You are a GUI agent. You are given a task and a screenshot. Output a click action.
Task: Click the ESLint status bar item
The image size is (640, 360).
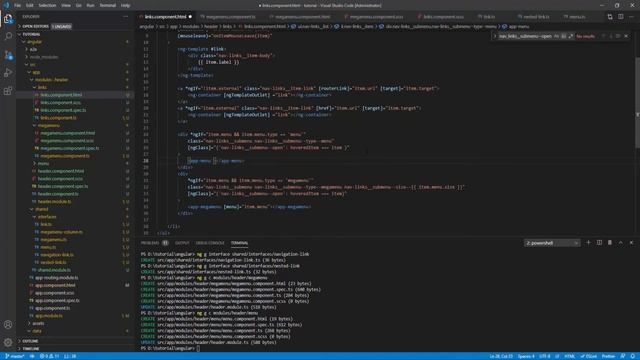pos(589,356)
